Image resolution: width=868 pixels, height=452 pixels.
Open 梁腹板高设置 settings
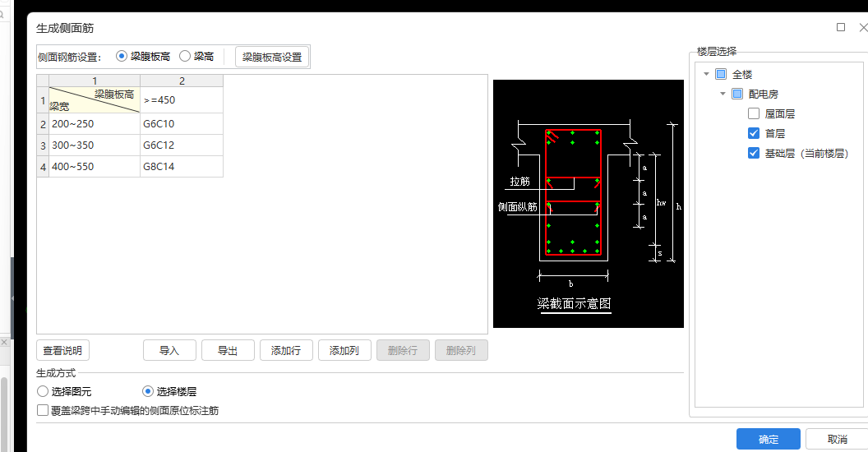[x=272, y=57]
